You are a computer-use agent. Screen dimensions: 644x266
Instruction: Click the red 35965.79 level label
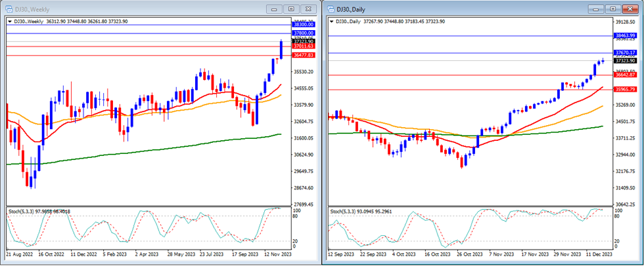[x=626, y=89]
